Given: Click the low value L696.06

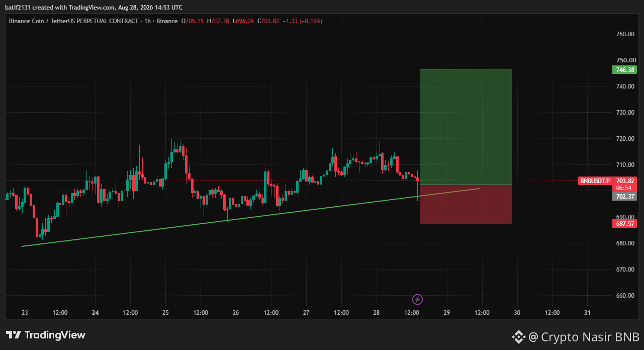Looking at the screenshot, I should 243,21.
